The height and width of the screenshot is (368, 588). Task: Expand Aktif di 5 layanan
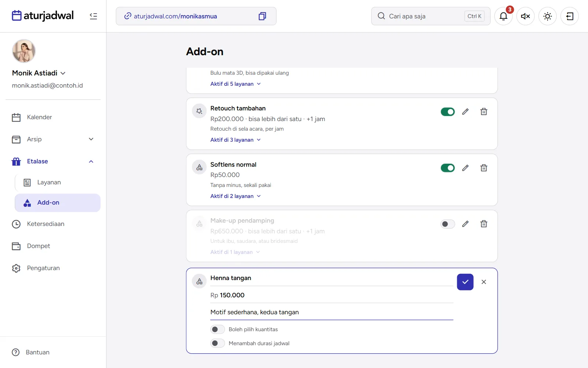236,84
